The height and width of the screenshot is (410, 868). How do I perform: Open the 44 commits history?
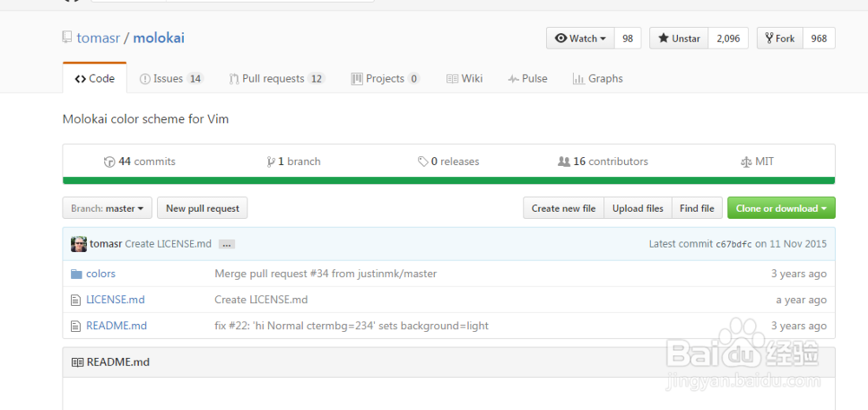tap(140, 162)
